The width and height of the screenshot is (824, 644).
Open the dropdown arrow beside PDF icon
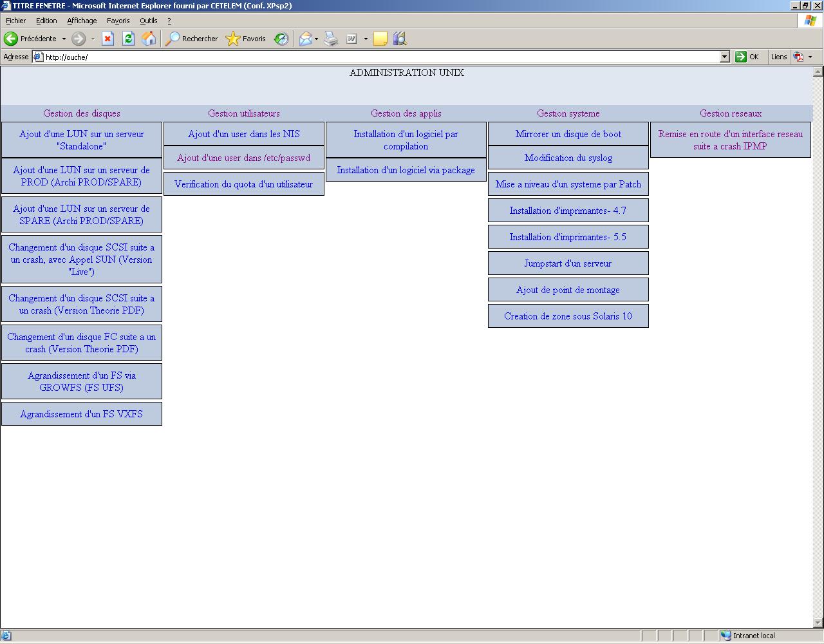[x=810, y=57]
